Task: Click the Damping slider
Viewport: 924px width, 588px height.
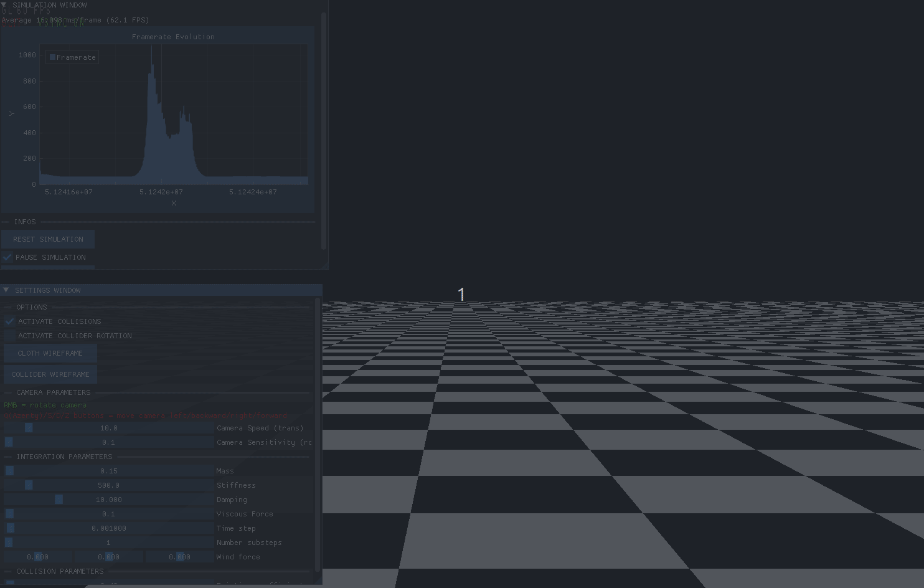Action: pyautogui.click(x=109, y=500)
